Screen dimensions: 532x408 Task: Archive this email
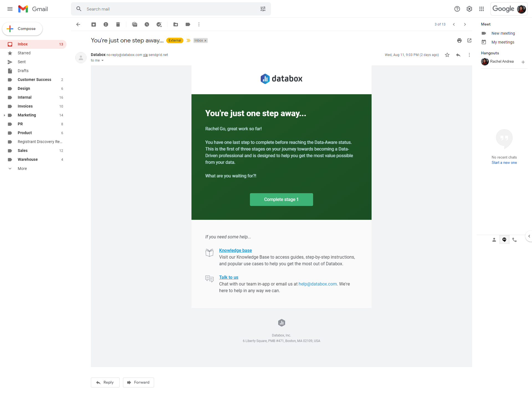(94, 24)
